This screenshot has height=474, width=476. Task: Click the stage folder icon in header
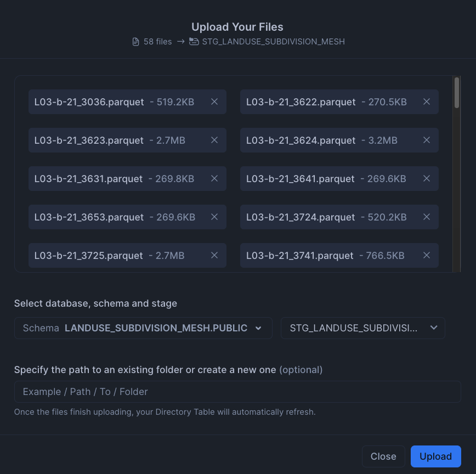[x=194, y=41]
